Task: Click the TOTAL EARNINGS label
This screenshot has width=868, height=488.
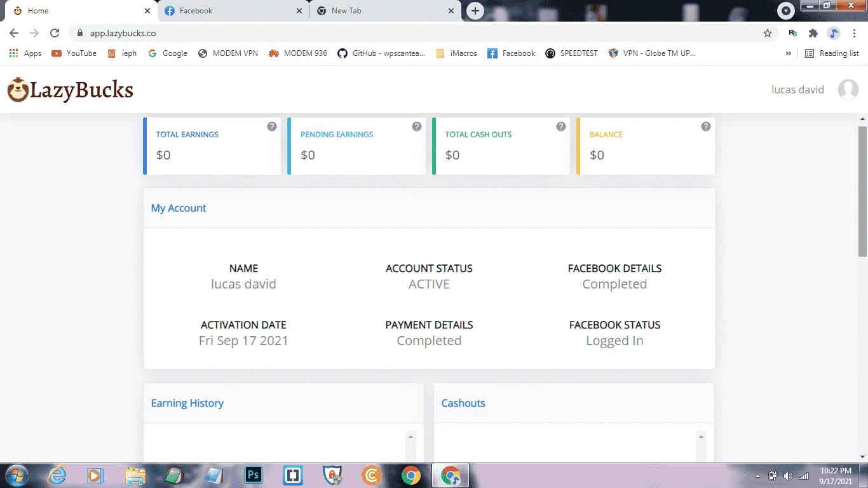Action: pos(187,135)
